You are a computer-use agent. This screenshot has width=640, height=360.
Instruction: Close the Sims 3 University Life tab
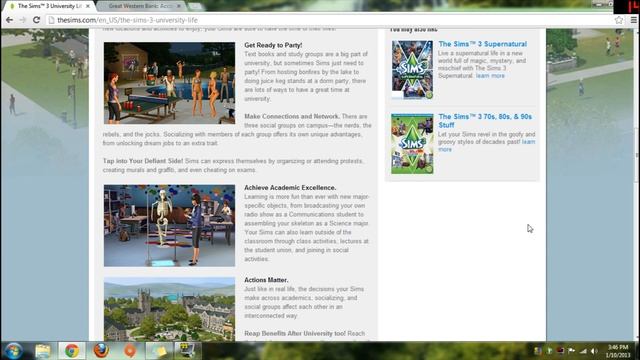[88, 6]
